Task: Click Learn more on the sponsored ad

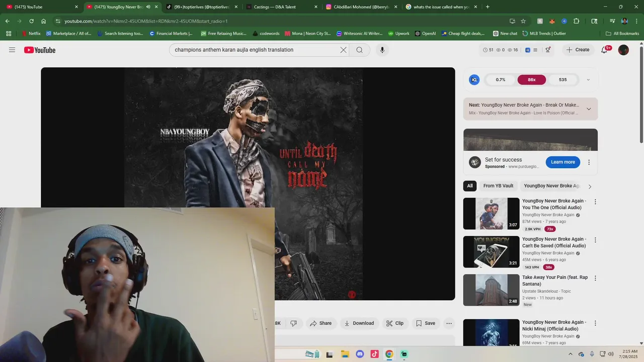Action: [563, 162]
